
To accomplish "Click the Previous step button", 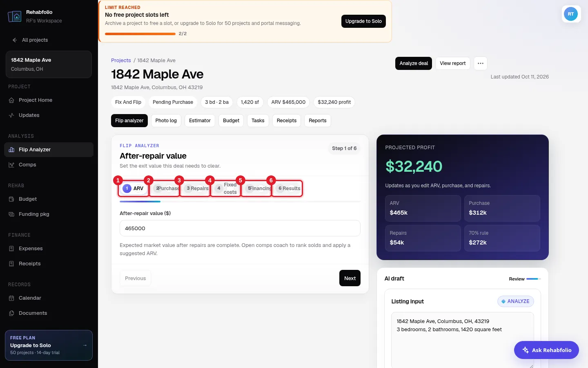I will click(x=135, y=278).
